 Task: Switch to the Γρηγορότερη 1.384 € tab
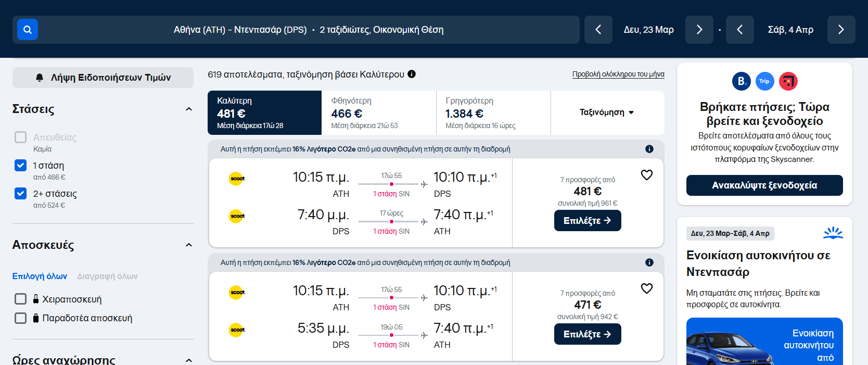[493, 112]
